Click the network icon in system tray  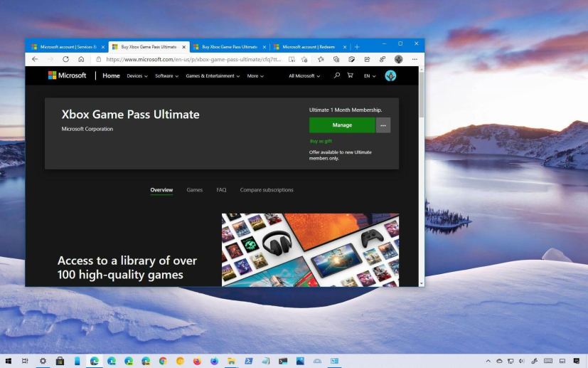click(x=511, y=361)
